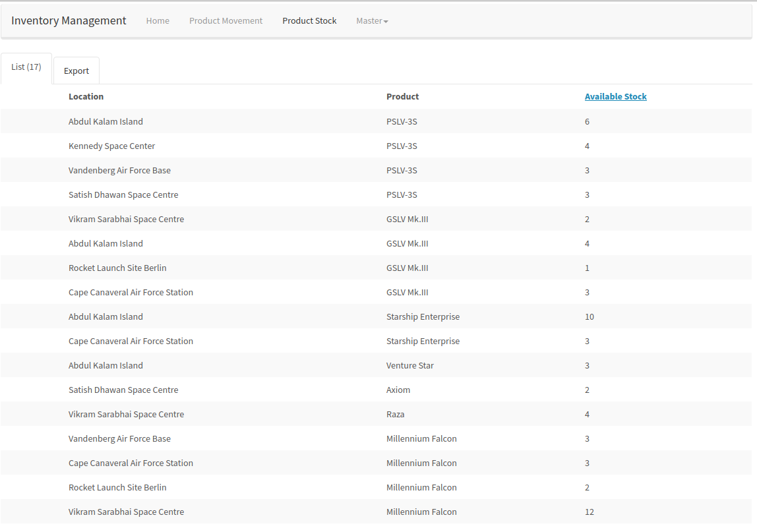Click Cape Canaveral Air Force Station in GSLV Mk.III row
The height and width of the screenshot is (532, 757).
[131, 292]
